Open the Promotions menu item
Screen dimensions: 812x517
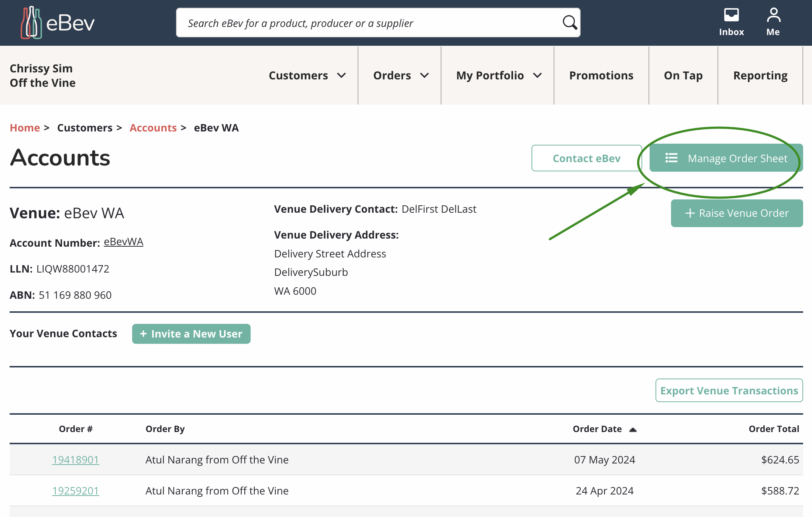601,75
